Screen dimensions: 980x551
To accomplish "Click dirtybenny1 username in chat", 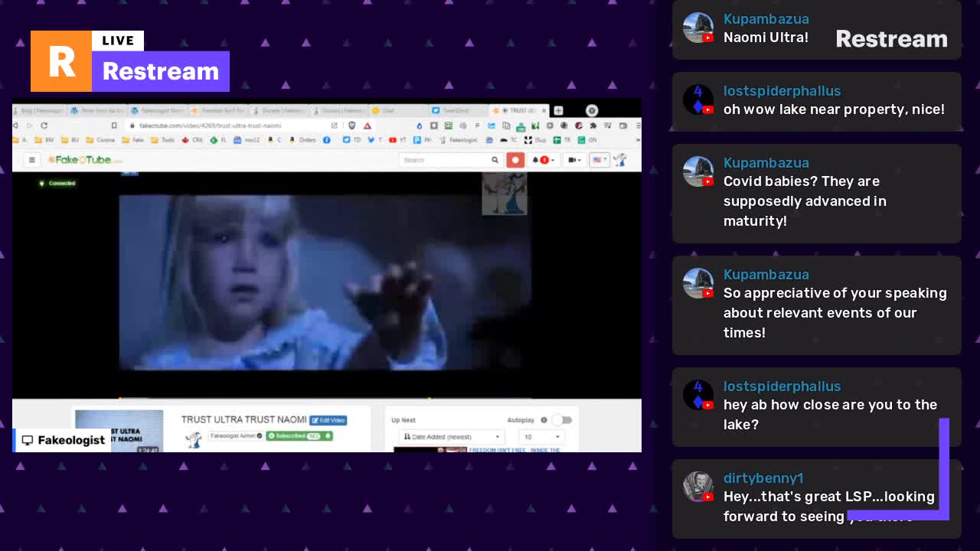I will tap(763, 478).
